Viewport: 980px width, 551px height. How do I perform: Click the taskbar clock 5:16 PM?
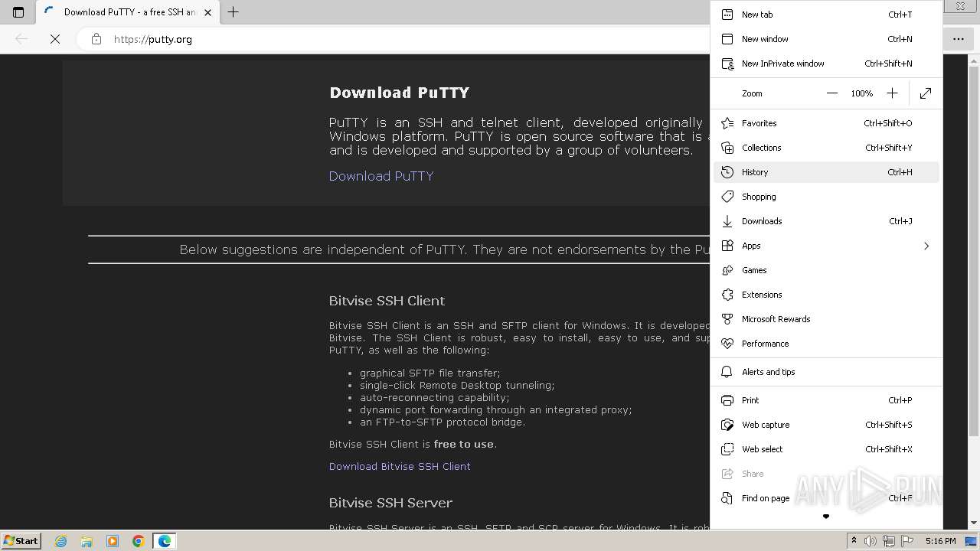point(940,541)
